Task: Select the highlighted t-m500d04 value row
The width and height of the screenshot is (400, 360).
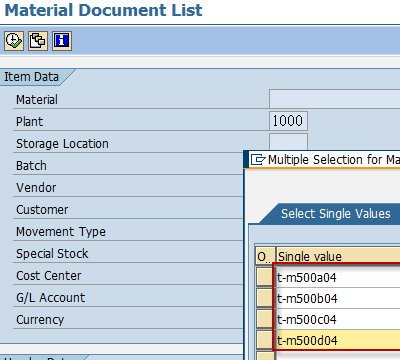Action: click(338, 340)
